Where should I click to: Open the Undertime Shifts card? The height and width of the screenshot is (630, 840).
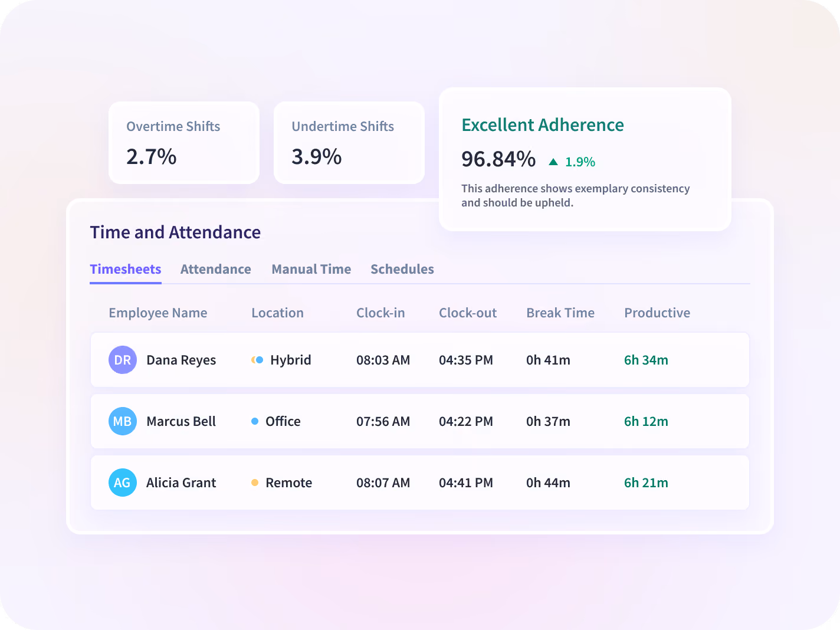[349, 143]
